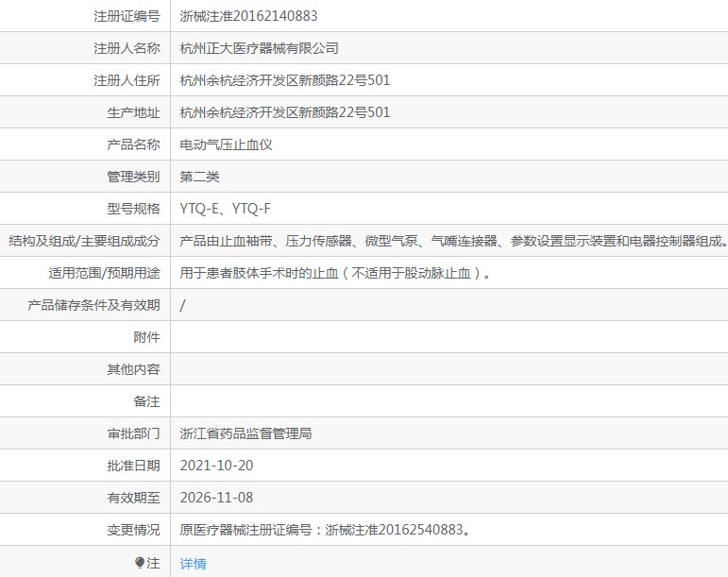Click the 产品储存条件及有效期 label
The image size is (728, 577).
93,305
